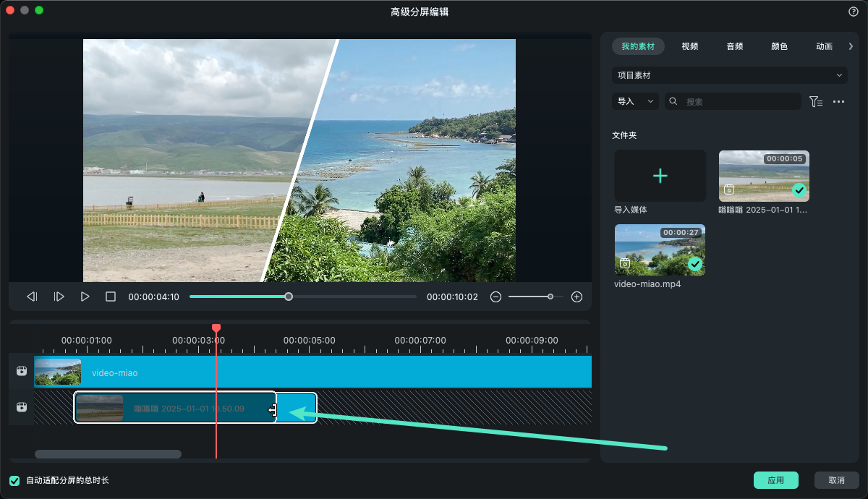The width and height of the screenshot is (868, 499).
Task: Open the three-dot more options menu
Action: click(839, 101)
